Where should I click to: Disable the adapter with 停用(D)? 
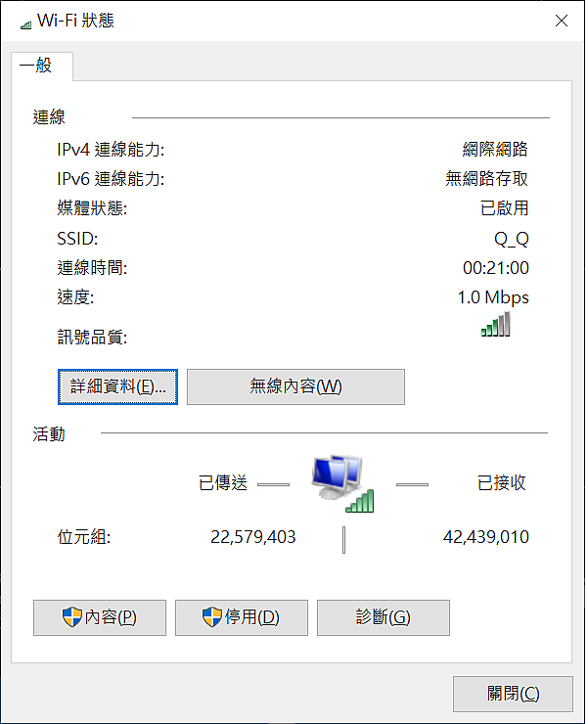tap(242, 617)
